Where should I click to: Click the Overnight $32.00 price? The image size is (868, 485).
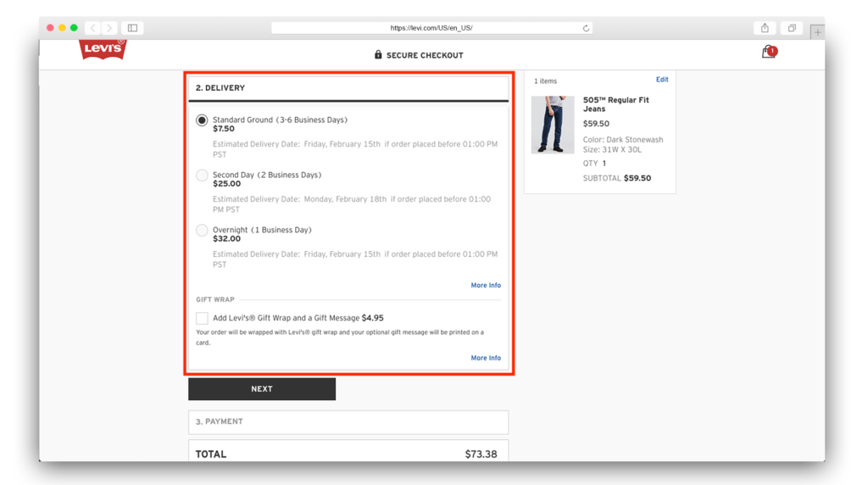[226, 238]
